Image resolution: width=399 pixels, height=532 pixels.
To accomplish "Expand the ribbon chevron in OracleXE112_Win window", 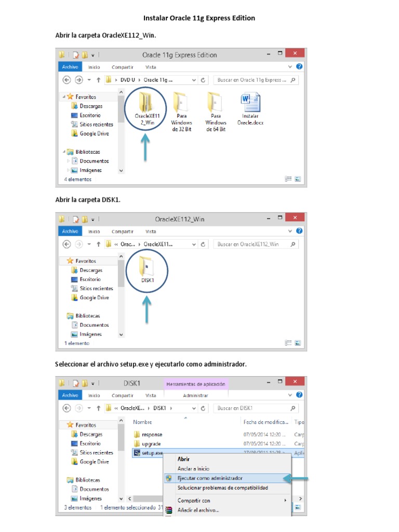I will click(x=290, y=231).
